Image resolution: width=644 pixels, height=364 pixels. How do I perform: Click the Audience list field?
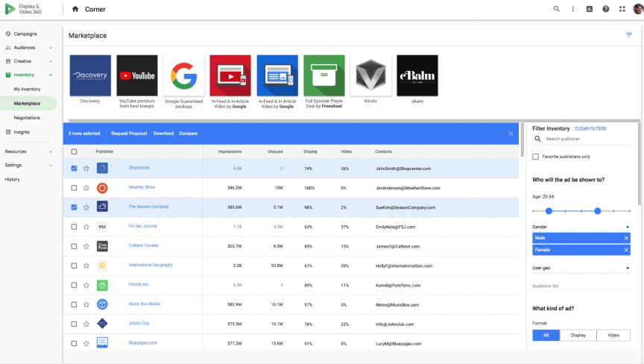click(581, 286)
